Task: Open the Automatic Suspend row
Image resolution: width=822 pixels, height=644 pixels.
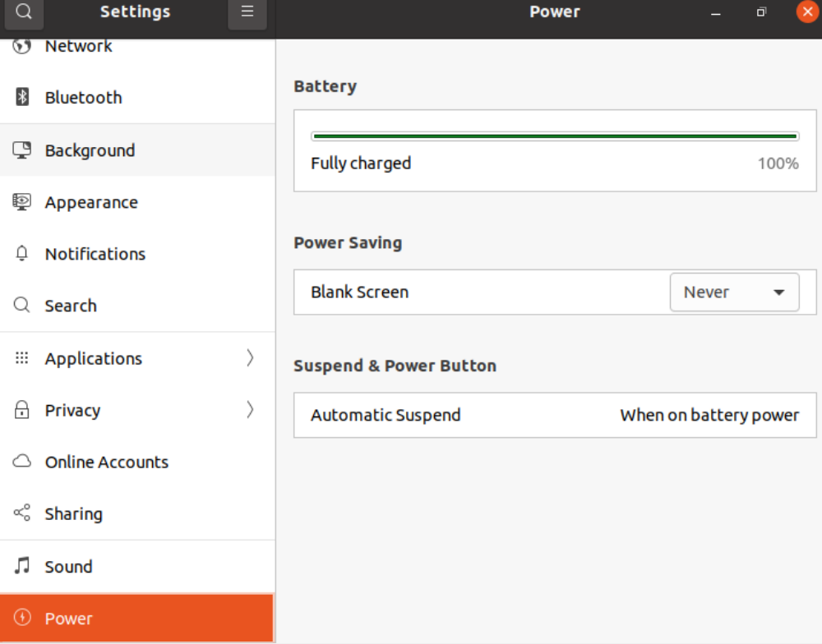Action: tap(555, 415)
